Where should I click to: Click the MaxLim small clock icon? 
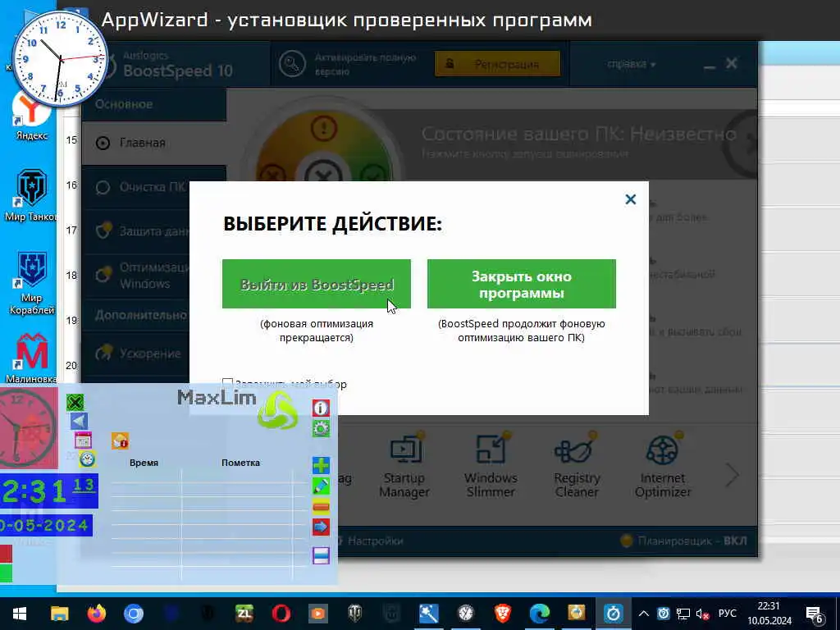pos(87,459)
